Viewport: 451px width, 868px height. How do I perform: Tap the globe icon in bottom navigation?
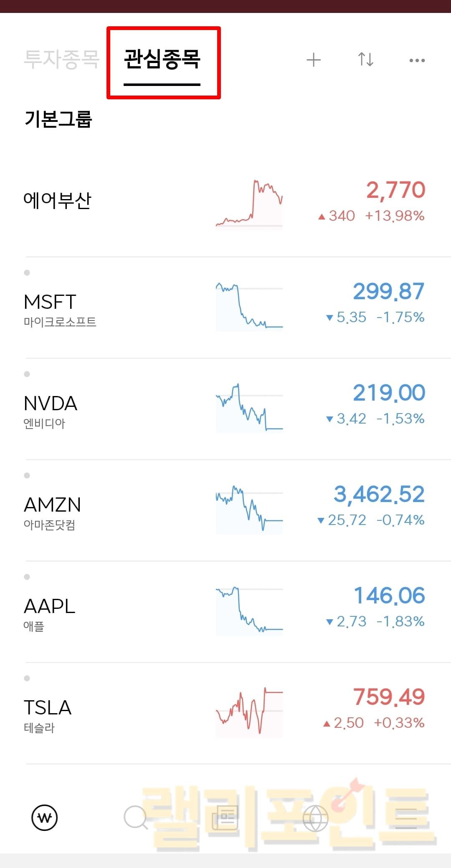(x=315, y=818)
